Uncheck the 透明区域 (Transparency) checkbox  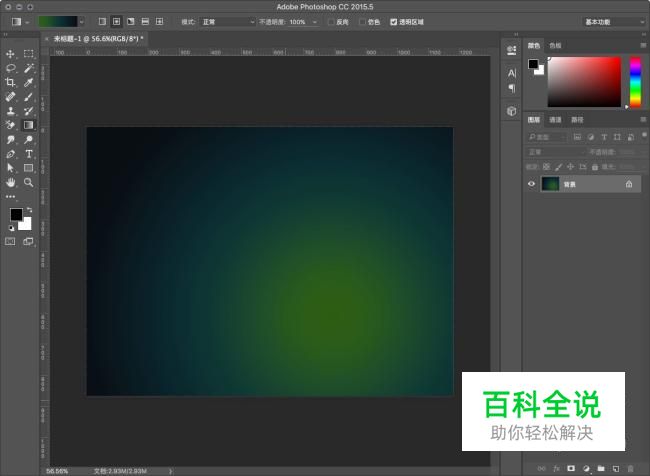tap(394, 21)
